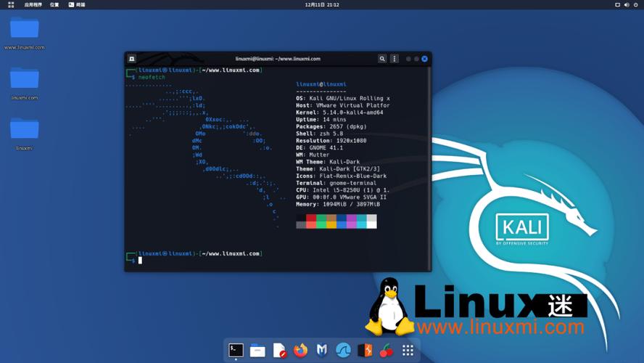The height and width of the screenshot is (363, 644).
Task: Open the terminal three-dot menu
Action: [x=395, y=59]
